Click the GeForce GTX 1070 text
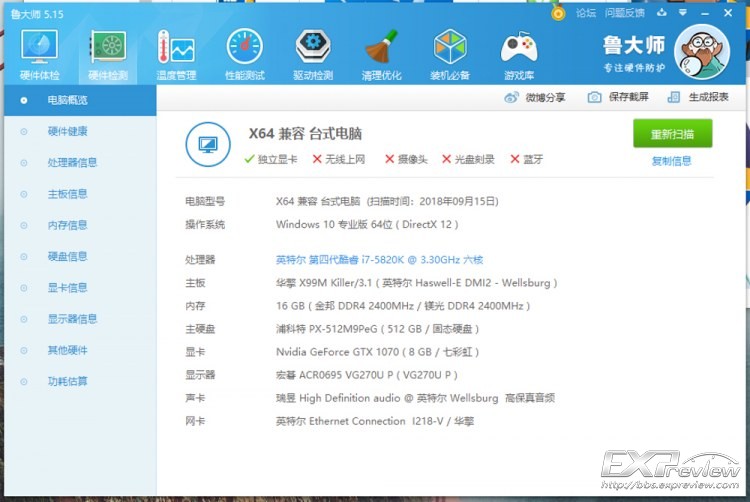This screenshot has height=502, width=750. (x=377, y=352)
